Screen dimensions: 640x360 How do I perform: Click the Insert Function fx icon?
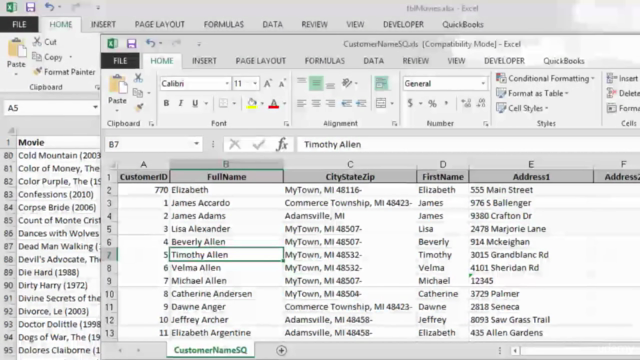point(282,144)
